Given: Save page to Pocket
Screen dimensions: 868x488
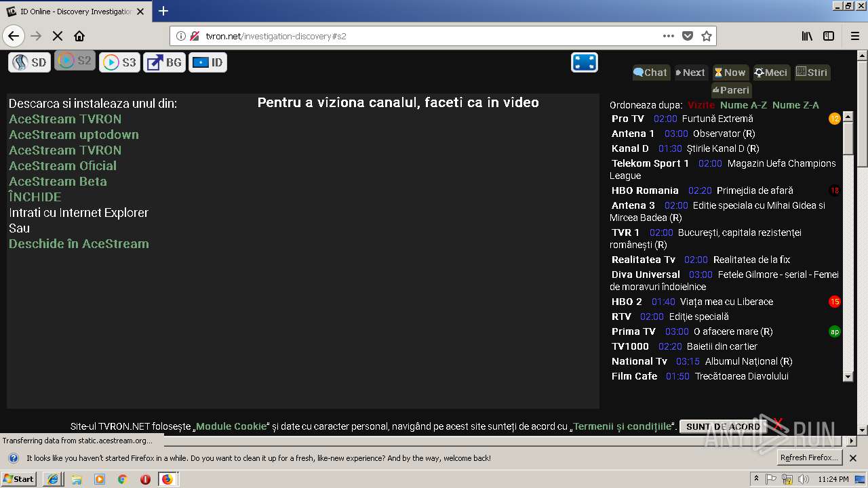Looking at the screenshot, I should click(688, 36).
